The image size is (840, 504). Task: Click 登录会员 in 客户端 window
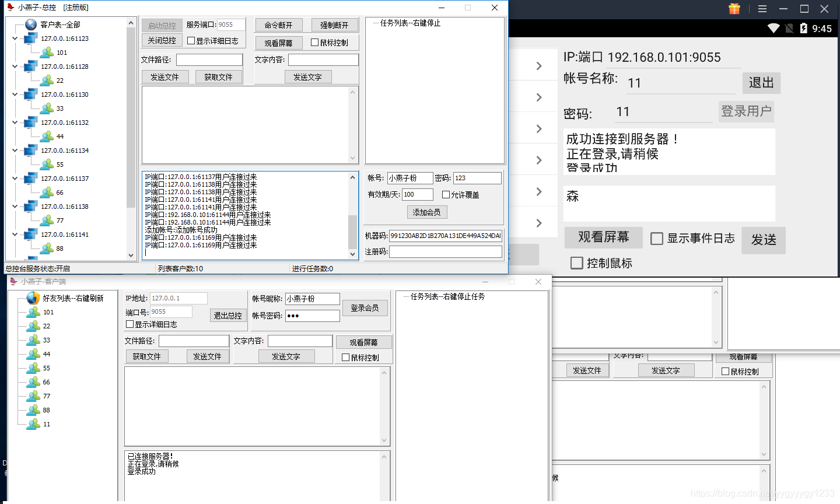click(365, 308)
